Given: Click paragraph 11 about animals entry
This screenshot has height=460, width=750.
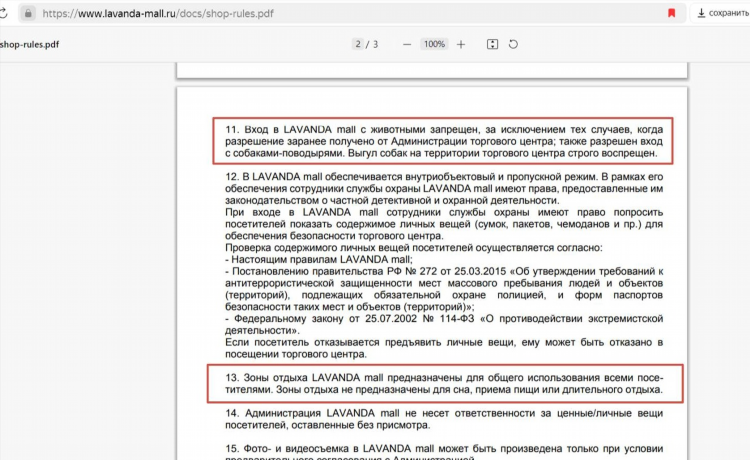Looking at the screenshot, I should (x=444, y=141).
